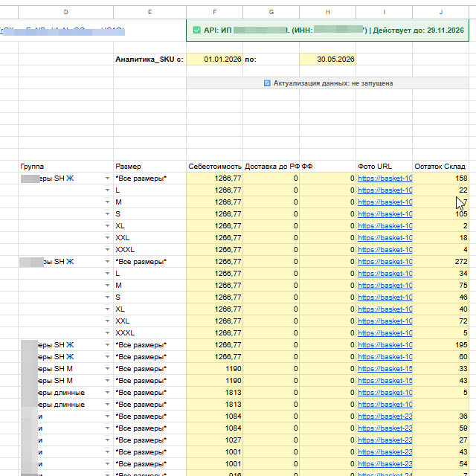Click the Актуализация данных status bar
Screen dimensions: 476x476
pyautogui.click(x=327, y=83)
